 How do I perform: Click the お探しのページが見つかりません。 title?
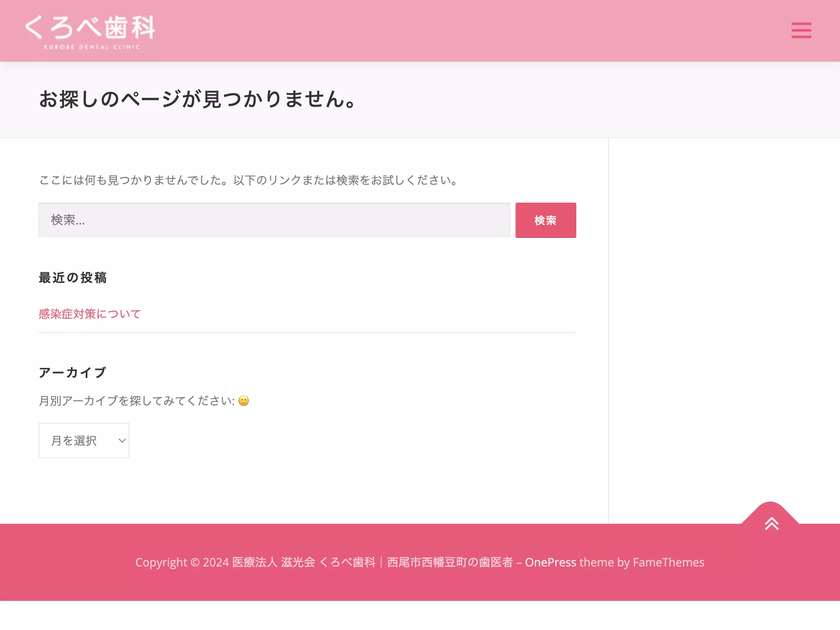197,99
